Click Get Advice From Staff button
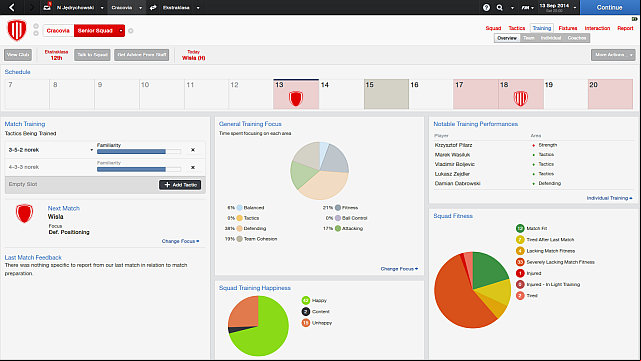 [141, 55]
